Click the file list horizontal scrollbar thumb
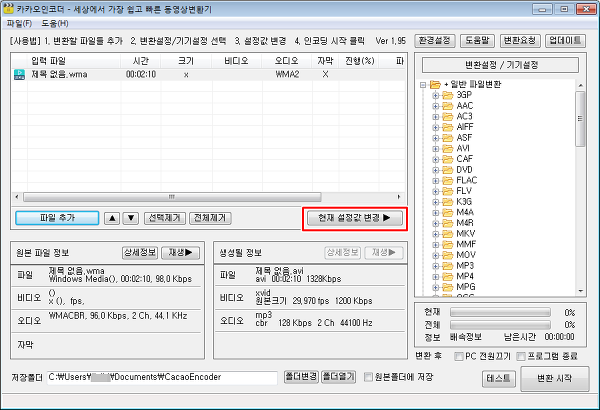Image resolution: width=600 pixels, height=410 pixels. [172, 197]
